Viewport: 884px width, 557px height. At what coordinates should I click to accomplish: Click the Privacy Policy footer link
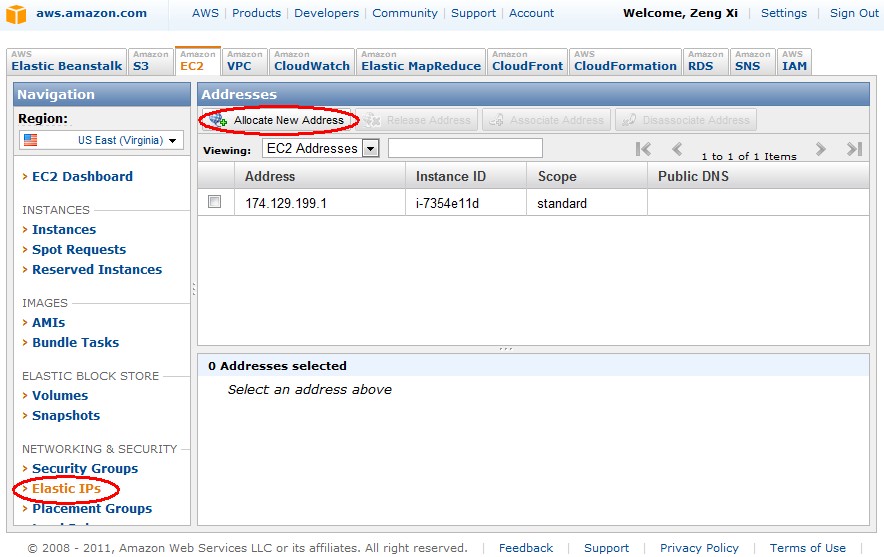pos(699,548)
